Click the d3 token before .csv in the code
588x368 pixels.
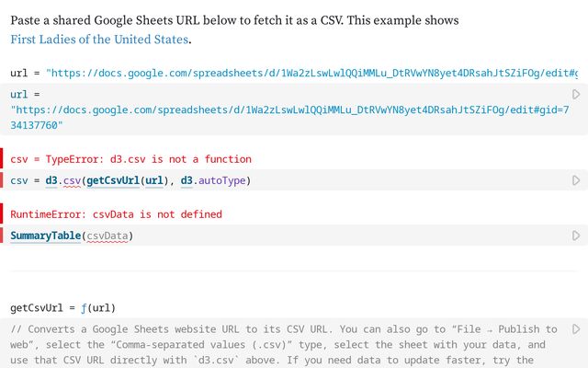(52, 180)
